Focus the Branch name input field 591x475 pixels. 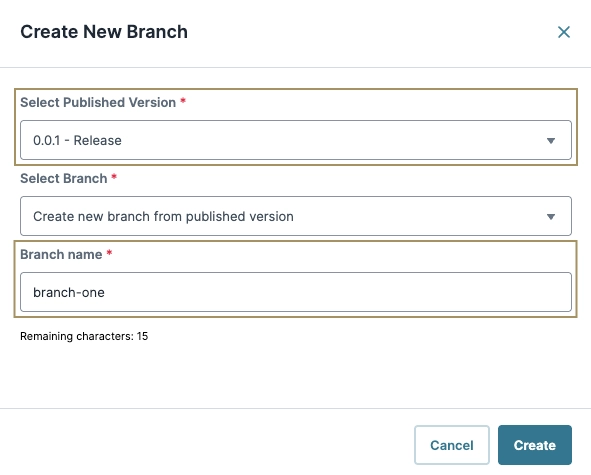(296, 292)
